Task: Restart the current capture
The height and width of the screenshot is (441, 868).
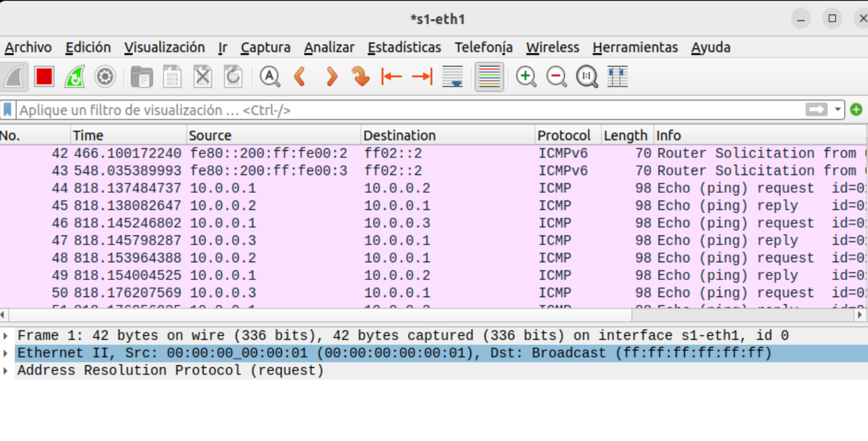Action: point(74,77)
